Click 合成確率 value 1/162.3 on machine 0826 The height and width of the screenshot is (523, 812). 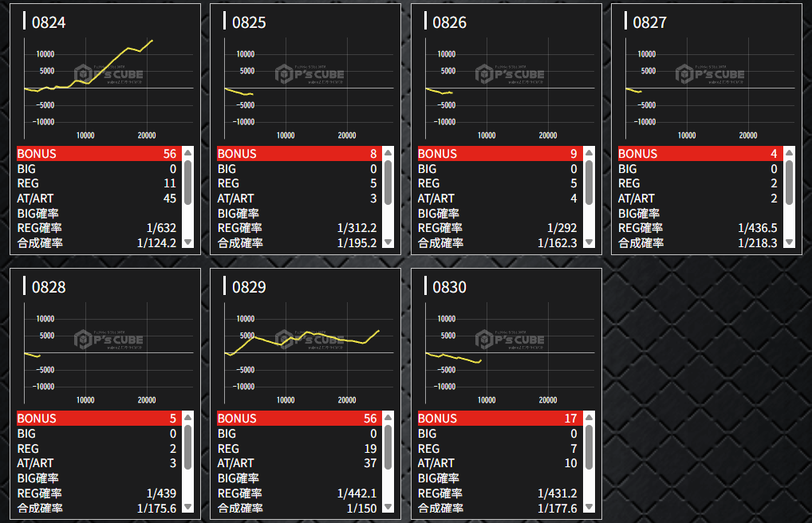pos(558,243)
